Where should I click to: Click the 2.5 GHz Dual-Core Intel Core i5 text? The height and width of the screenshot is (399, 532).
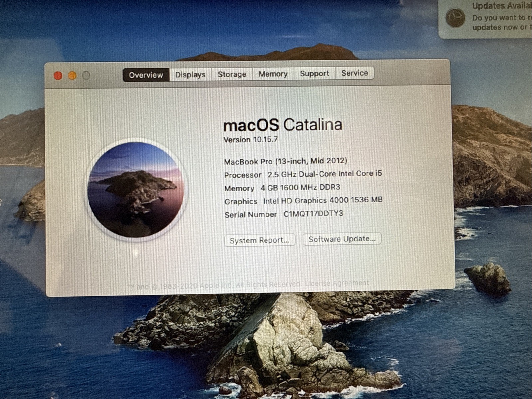pos(325,174)
